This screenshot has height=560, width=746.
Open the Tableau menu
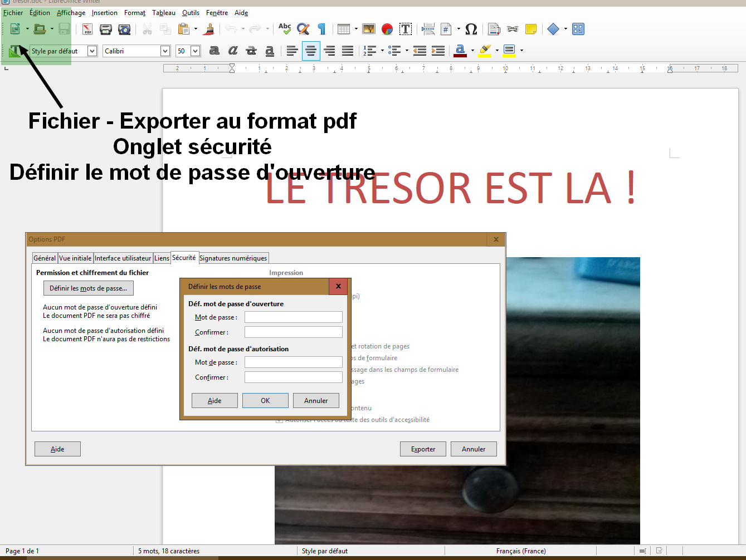click(x=164, y=12)
